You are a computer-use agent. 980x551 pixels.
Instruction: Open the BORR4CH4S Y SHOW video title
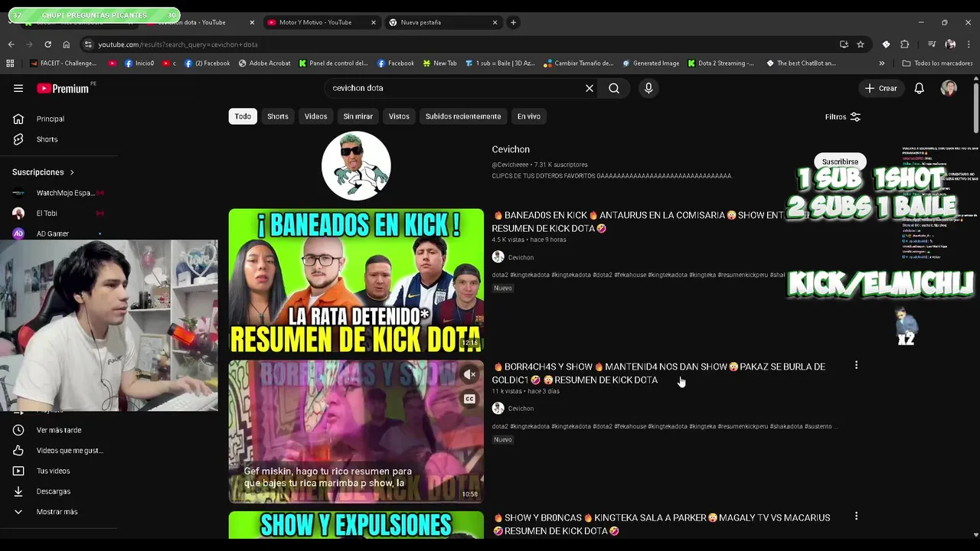(x=658, y=373)
